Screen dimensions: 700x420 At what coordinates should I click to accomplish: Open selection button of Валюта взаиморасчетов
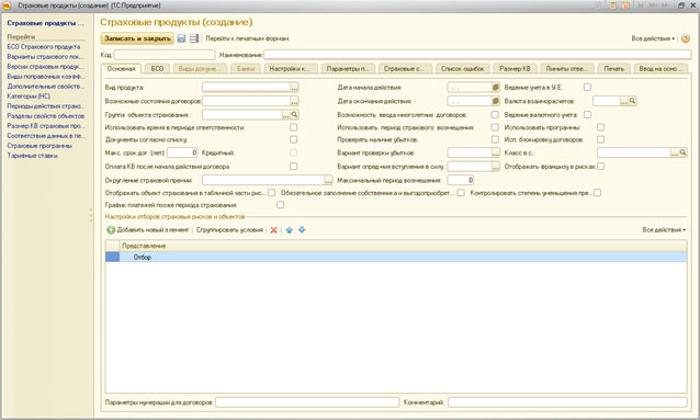click(624, 101)
